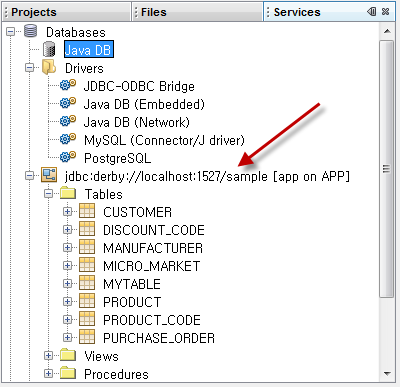Screen dimensions: 400x387
Task: Click the Databases cylinder stack icon
Action: 31,31
